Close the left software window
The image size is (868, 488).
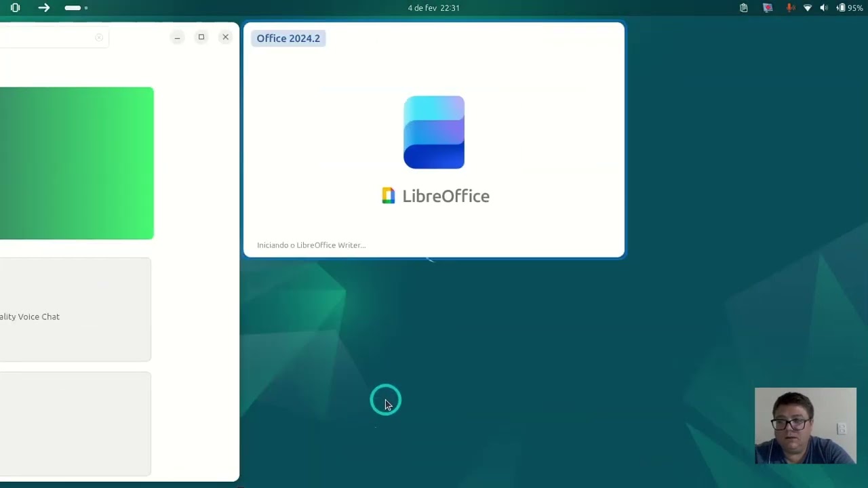(226, 37)
